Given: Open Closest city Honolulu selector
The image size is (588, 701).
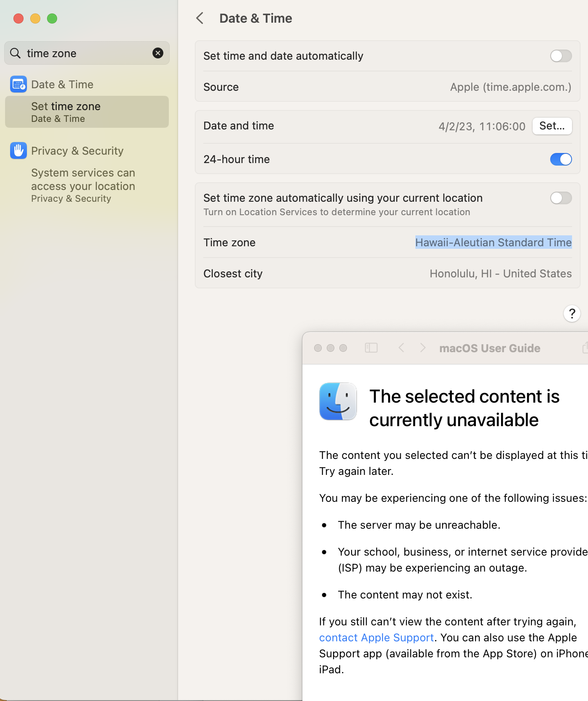Looking at the screenshot, I should coord(500,274).
